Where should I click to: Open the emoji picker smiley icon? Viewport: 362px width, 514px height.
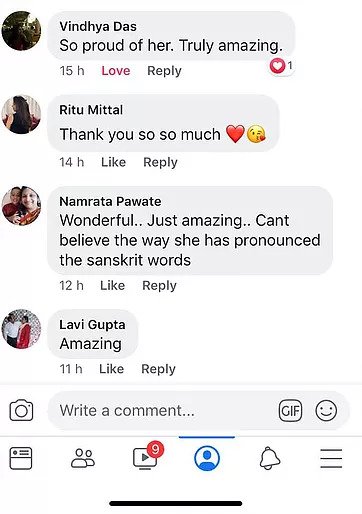click(x=326, y=410)
